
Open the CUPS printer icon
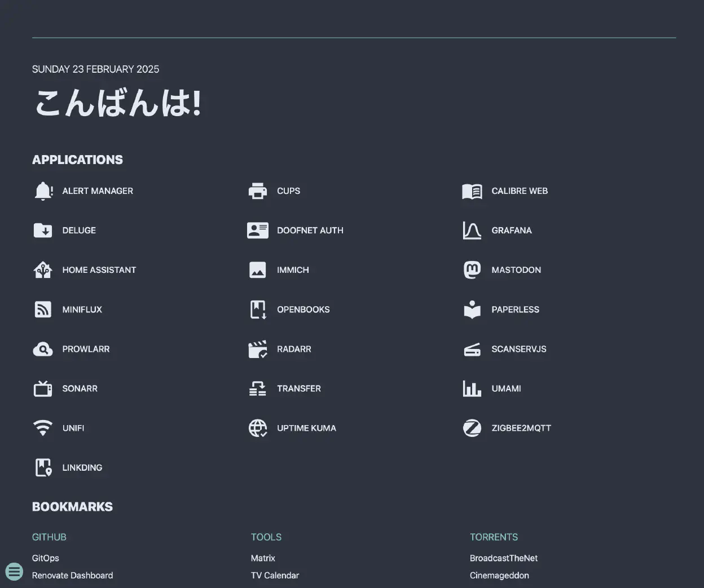point(258,191)
